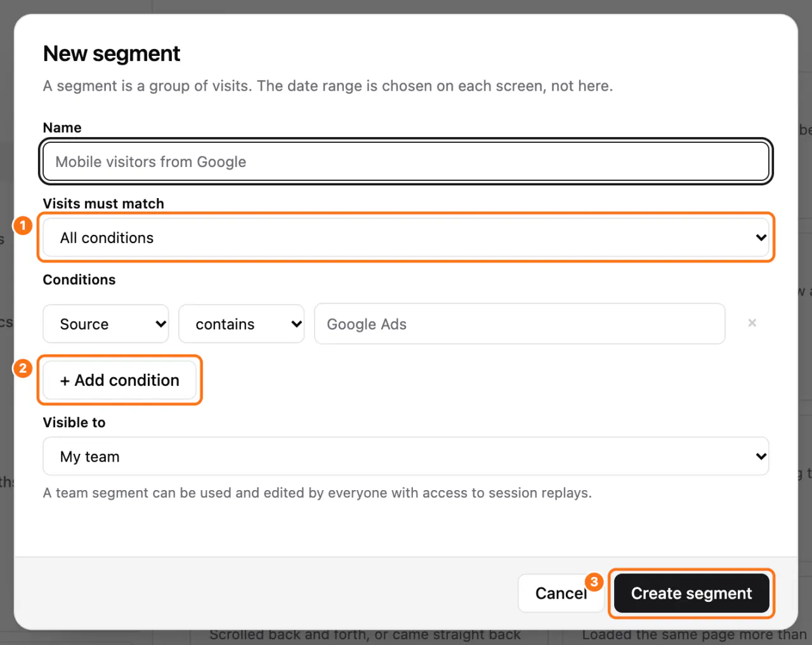Open the Source condition dropdown
The width and height of the screenshot is (812, 645).
[x=106, y=324]
